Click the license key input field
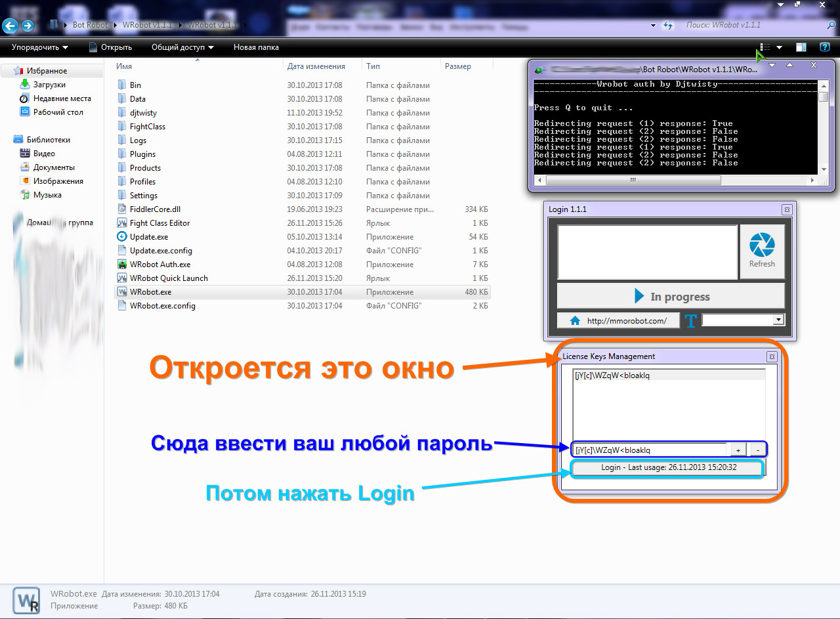Image resolution: width=840 pixels, height=619 pixels. 650,450
